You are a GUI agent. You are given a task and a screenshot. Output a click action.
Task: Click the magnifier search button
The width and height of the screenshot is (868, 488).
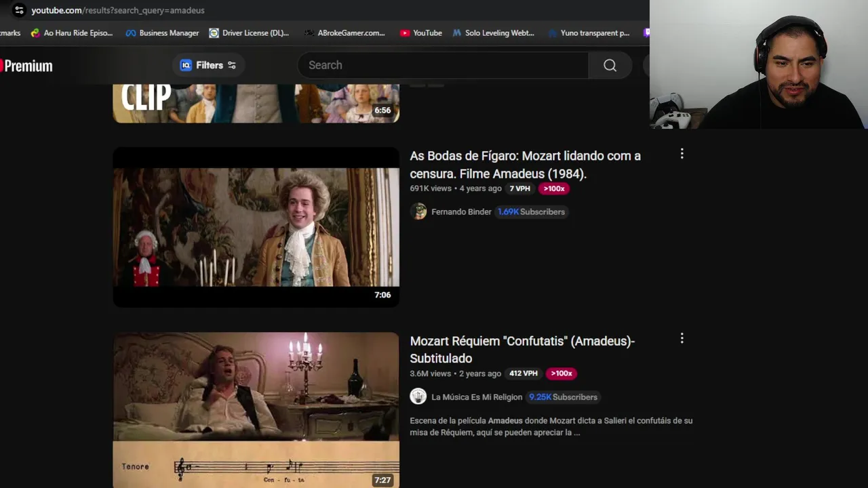[610, 65]
